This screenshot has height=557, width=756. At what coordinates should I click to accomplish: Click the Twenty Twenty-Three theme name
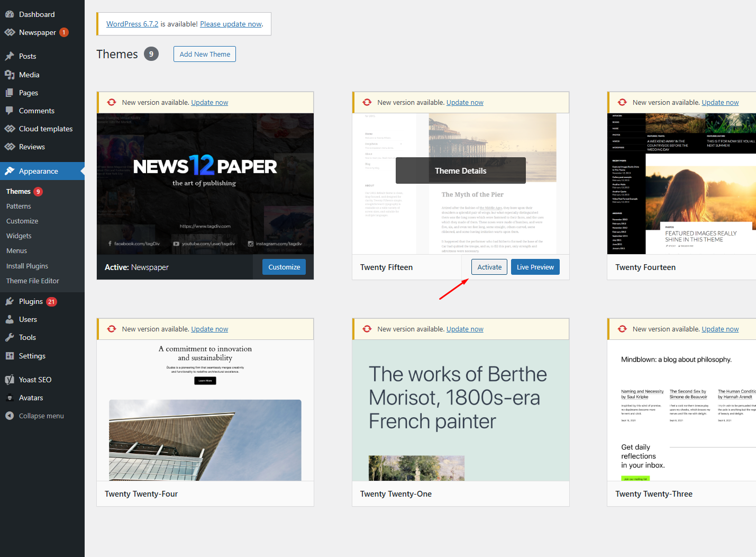click(654, 494)
